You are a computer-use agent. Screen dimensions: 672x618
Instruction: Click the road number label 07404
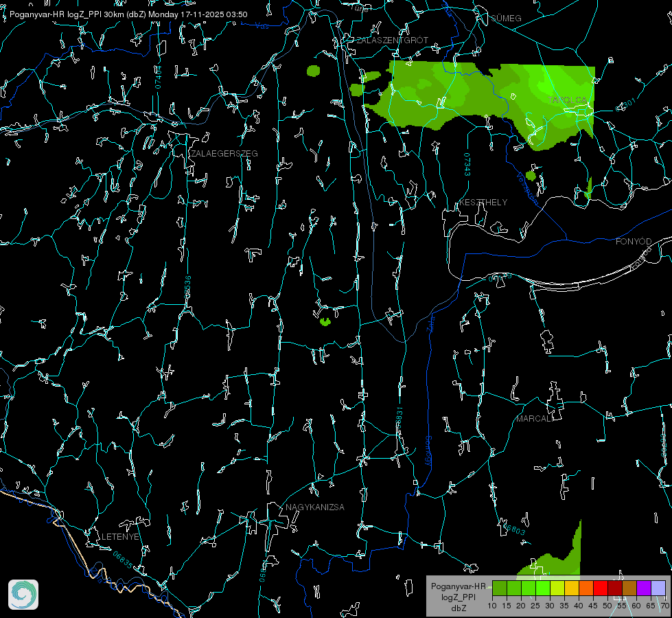click(x=158, y=77)
